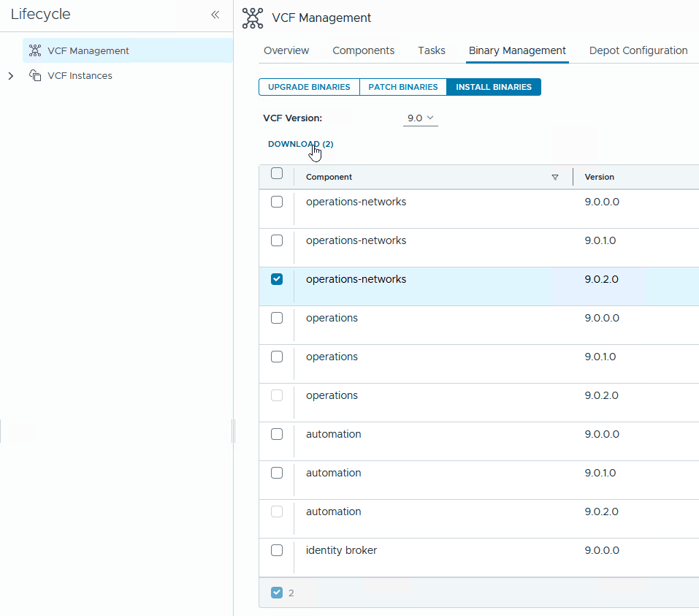Screen dimensions: 699x616
Task: Switch to the Overview tab
Action: pos(286,50)
